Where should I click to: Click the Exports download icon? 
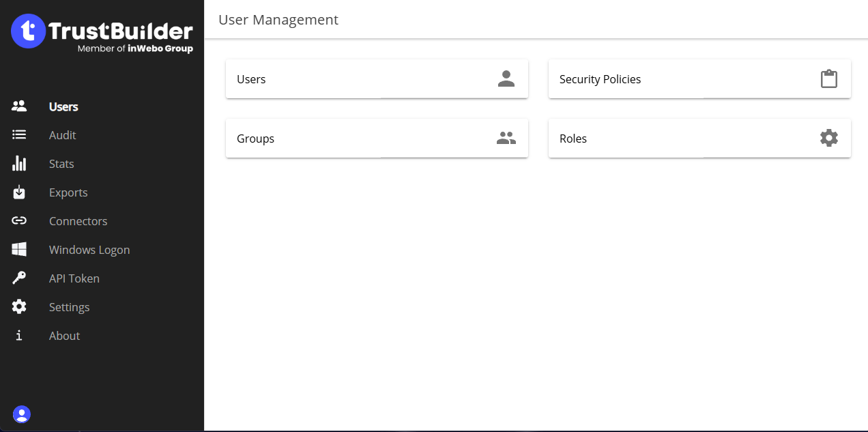[x=19, y=192]
